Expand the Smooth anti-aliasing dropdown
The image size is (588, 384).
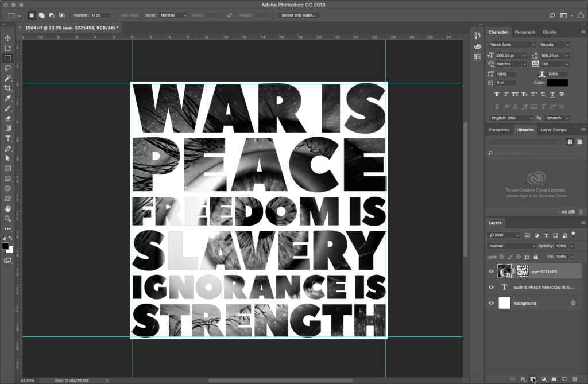click(556, 118)
